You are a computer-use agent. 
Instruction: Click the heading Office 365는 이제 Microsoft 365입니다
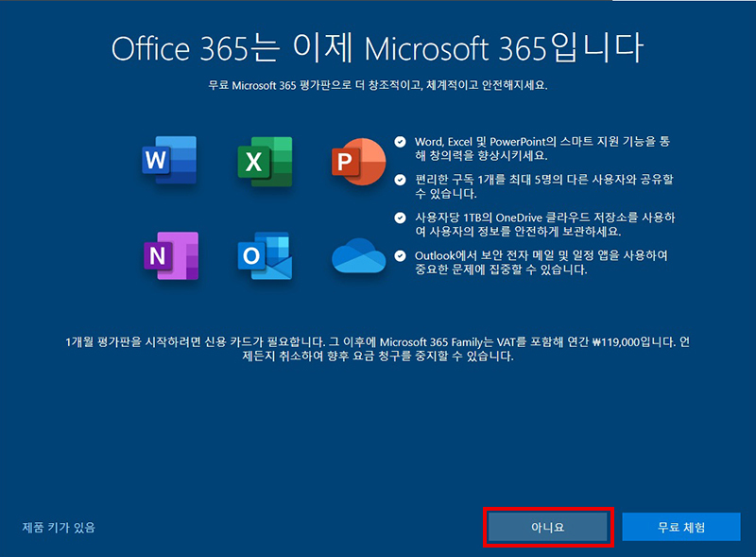[377, 48]
